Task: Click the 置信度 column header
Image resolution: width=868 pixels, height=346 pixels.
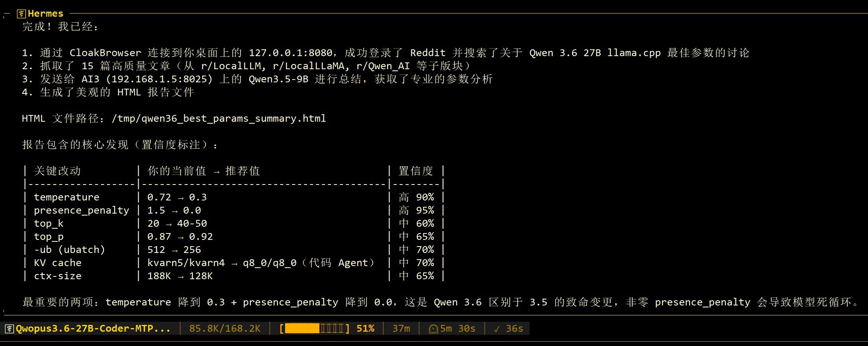Action: click(x=416, y=171)
